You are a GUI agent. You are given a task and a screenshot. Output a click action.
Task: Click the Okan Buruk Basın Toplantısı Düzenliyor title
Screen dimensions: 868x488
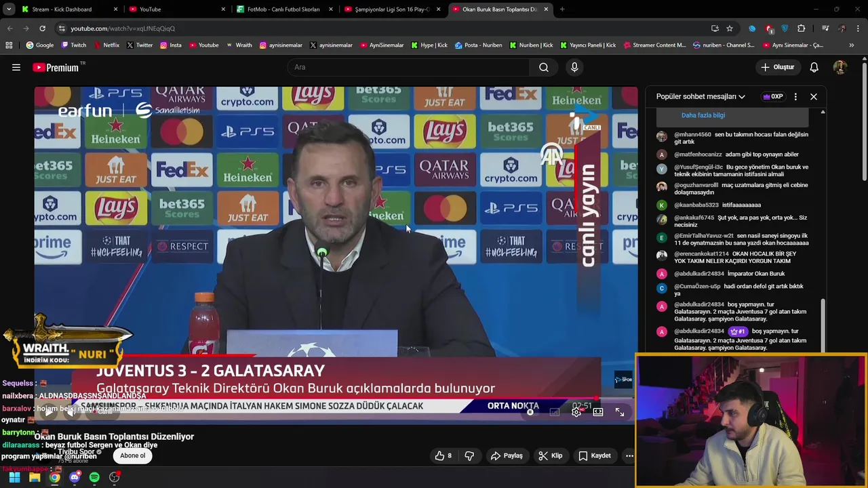coord(115,436)
